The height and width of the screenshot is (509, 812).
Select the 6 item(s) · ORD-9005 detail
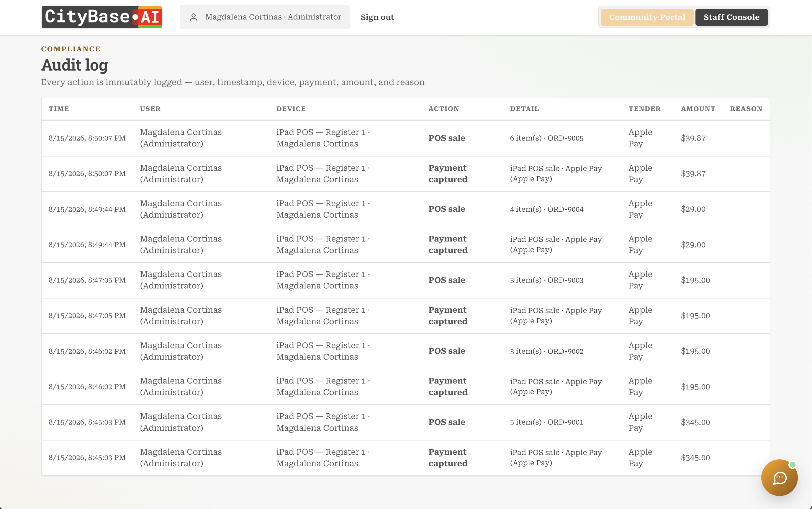(x=547, y=138)
